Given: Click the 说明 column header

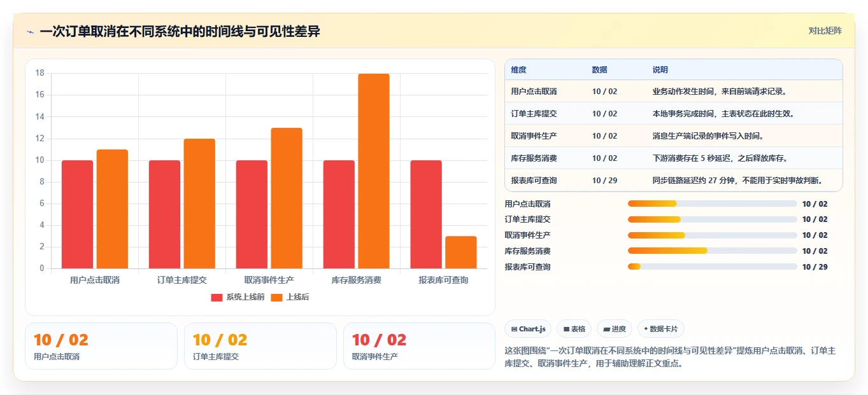Looking at the screenshot, I should coord(660,70).
